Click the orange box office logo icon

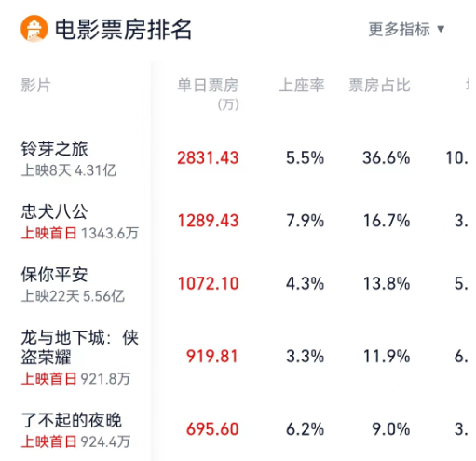(34, 29)
